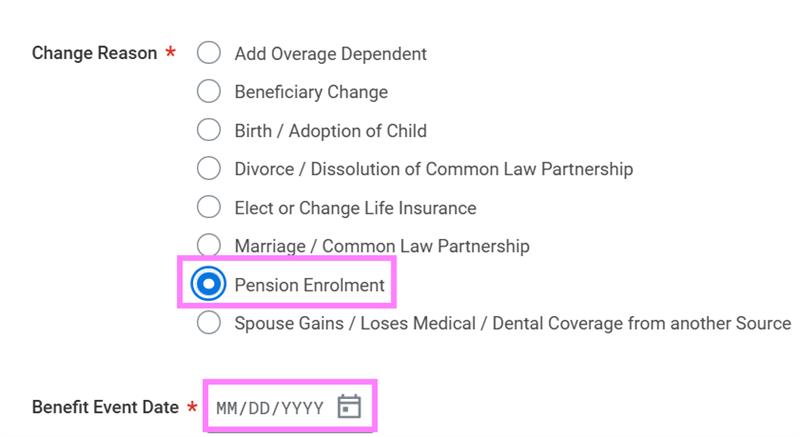Click the "Beneficiary Change" option text
The image size is (800, 437).
[x=311, y=92]
